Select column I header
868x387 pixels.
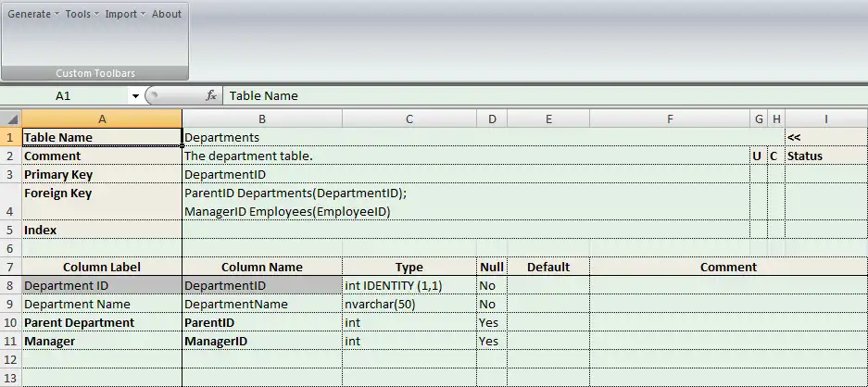tap(826, 119)
